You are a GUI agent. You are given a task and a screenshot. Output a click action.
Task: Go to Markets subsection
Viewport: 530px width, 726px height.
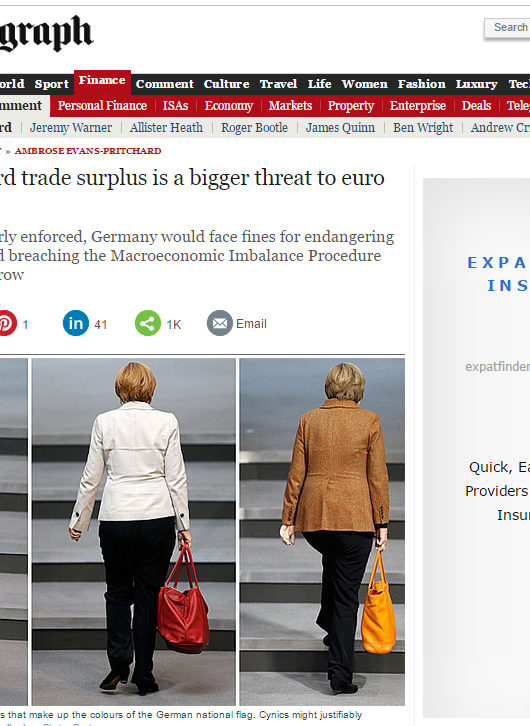tap(290, 106)
